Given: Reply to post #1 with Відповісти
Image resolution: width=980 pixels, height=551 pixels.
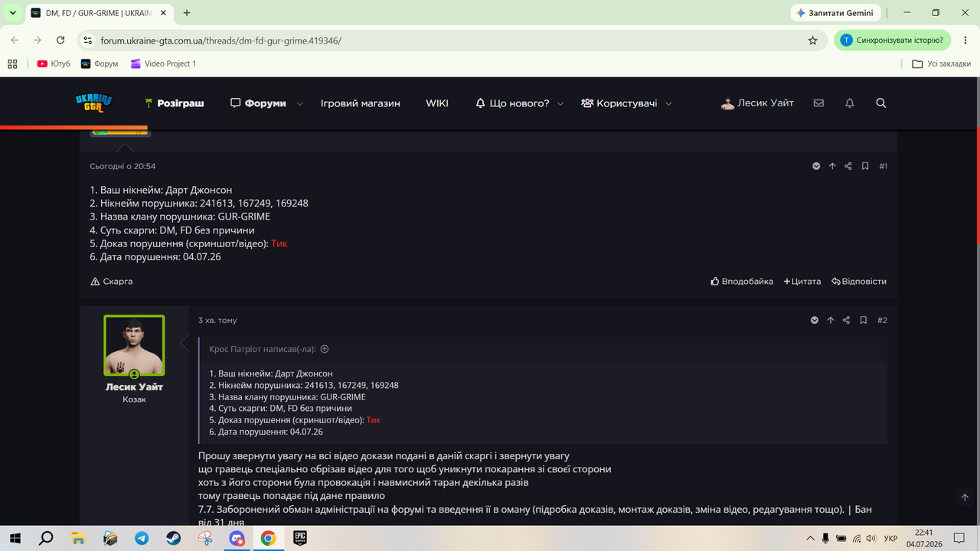Looking at the screenshot, I should tap(859, 282).
